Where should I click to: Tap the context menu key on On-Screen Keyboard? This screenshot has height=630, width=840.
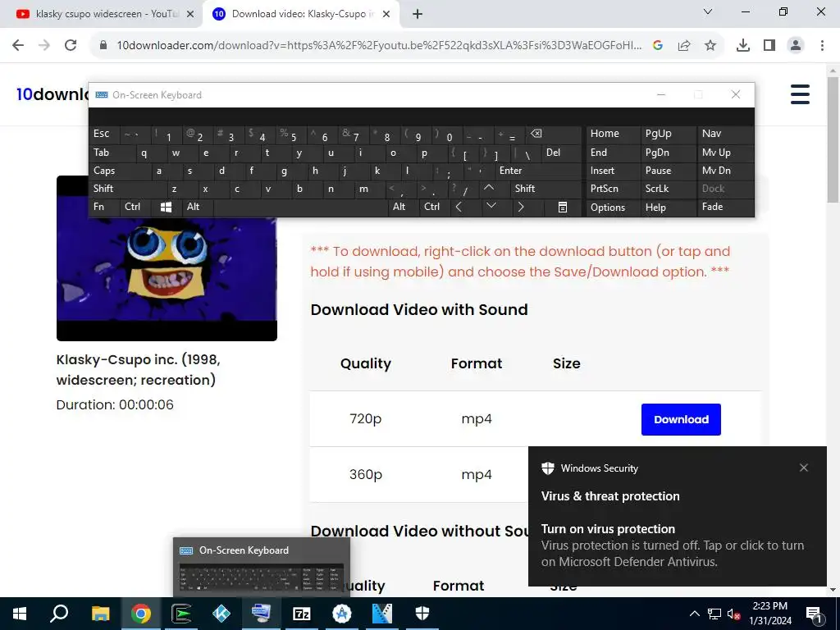coord(563,208)
